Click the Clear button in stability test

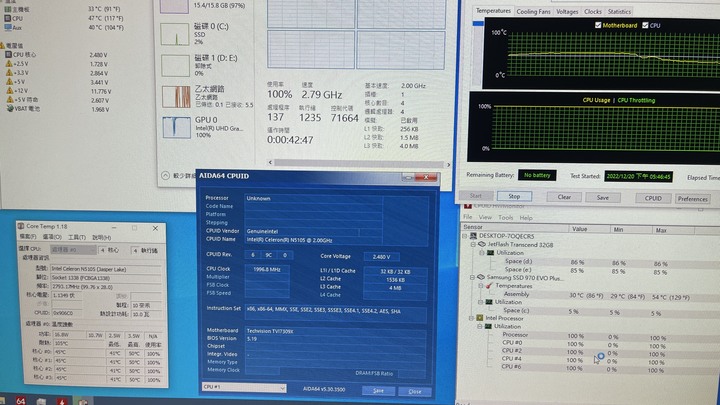(x=564, y=197)
